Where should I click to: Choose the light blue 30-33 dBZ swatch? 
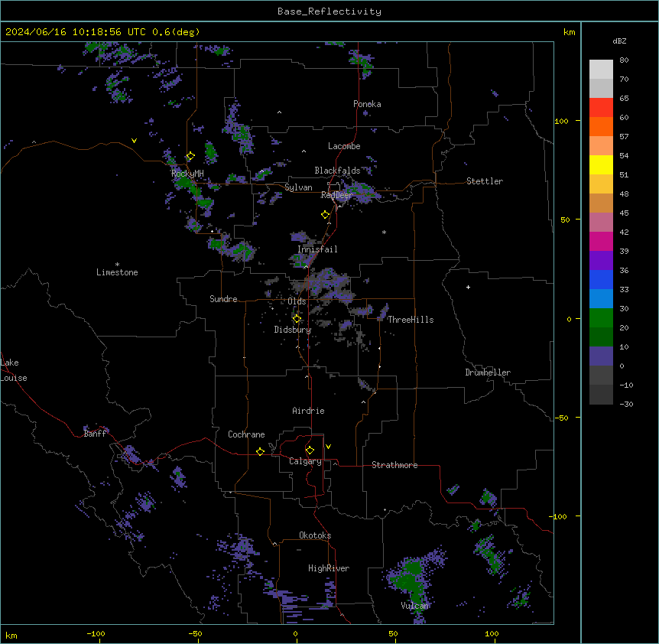tap(601, 299)
